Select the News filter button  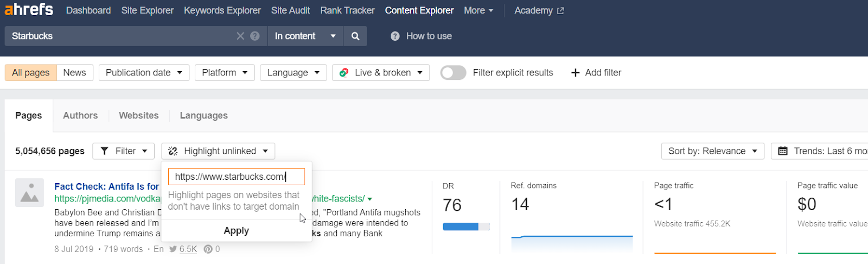point(74,72)
